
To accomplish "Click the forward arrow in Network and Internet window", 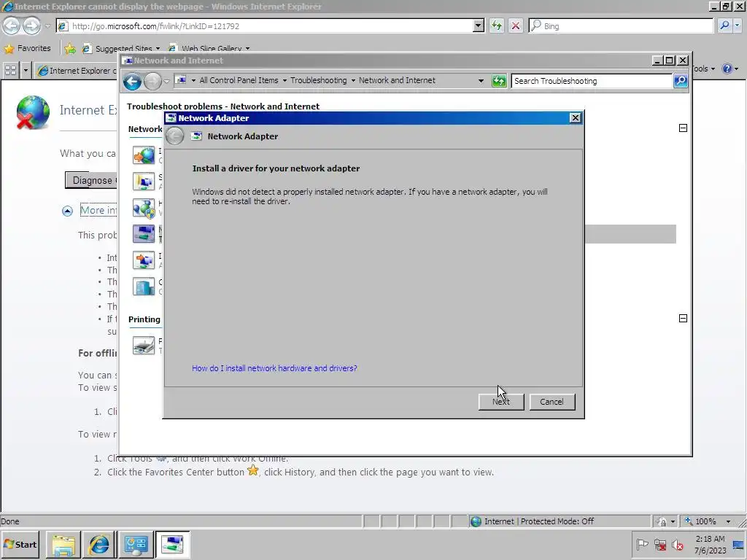I will click(152, 82).
